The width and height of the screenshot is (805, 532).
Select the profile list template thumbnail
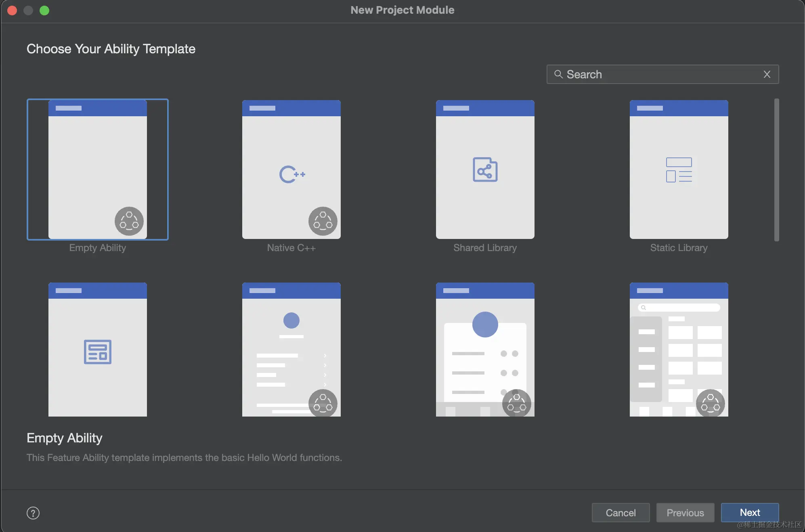pyautogui.click(x=291, y=349)
